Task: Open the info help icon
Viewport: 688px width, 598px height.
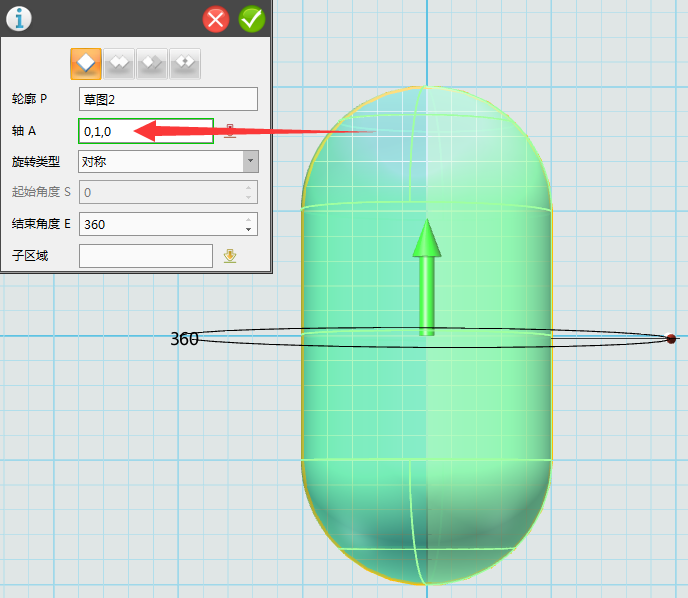Action: point(18,19)
